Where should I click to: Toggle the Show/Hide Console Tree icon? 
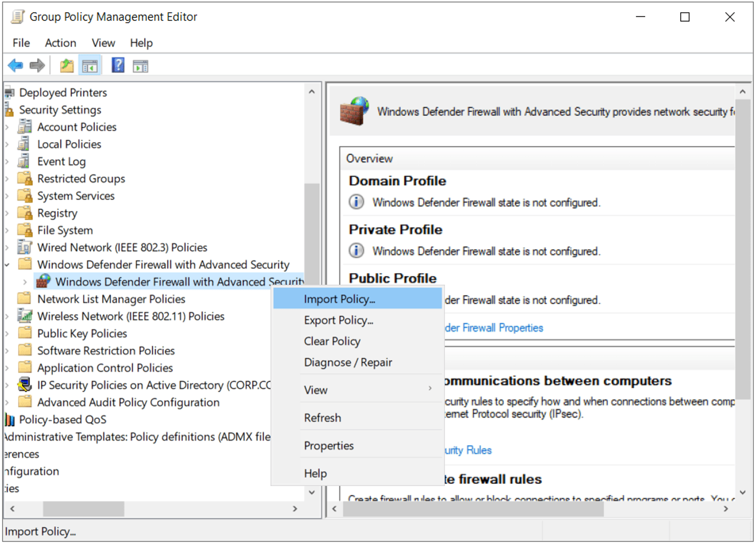tap(90, 65)
